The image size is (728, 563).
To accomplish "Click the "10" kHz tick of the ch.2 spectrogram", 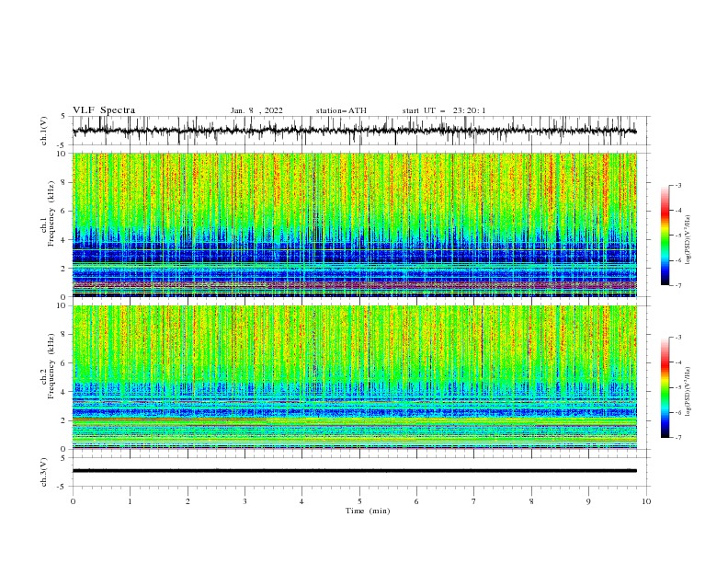I will pyautogui.click(x=62, y=305).
